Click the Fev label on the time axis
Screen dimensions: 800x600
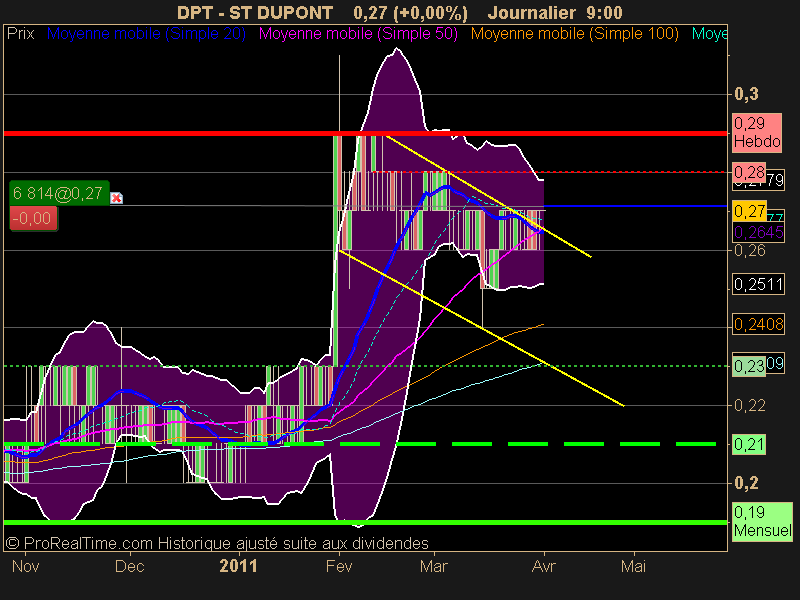tap(339, 566)
